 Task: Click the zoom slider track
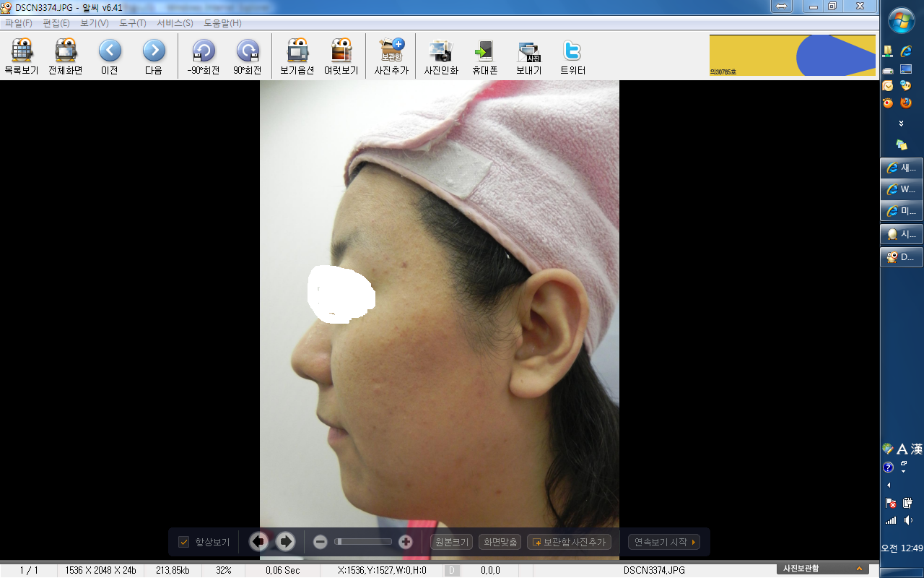(363, 542)
